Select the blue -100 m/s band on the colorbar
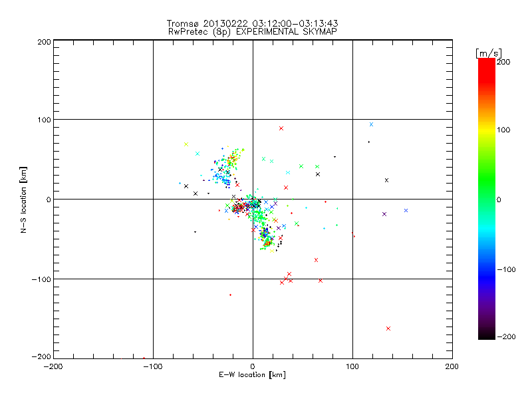The height and width of the screenshot is (399, 532). (487, 269)
